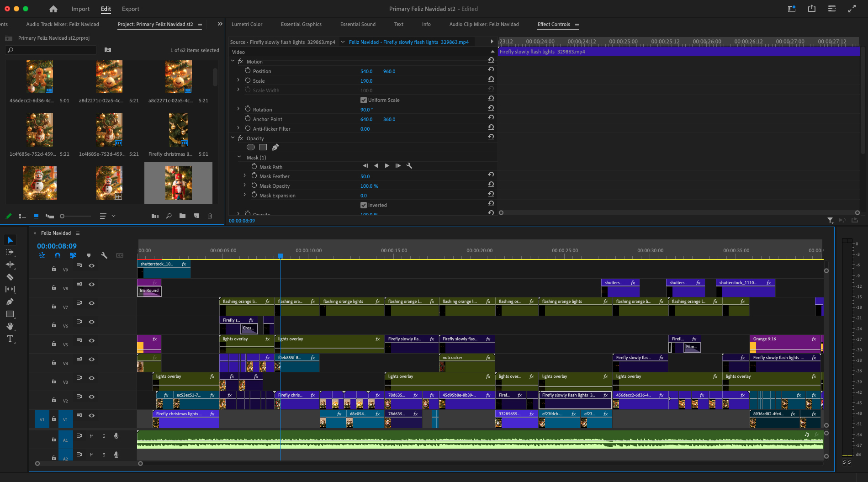Uncheck the Uniform Scale checkbox
Screen dimensions: 868x482
click(x=364, y=100)
